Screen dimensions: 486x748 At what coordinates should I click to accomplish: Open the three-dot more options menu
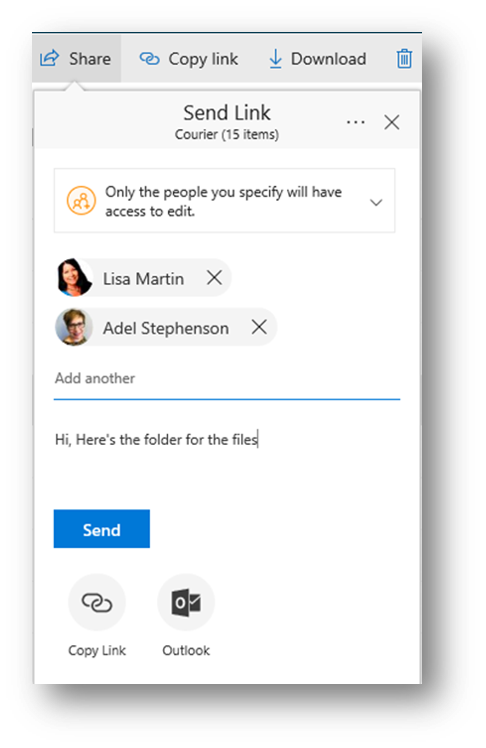pyautogui.click(x=355, y=123)
